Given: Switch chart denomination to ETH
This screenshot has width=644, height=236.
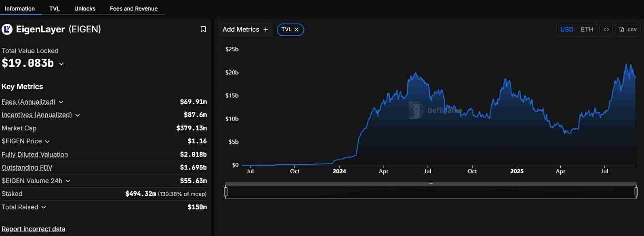Looking at the screenshot, I should point(587,30).
